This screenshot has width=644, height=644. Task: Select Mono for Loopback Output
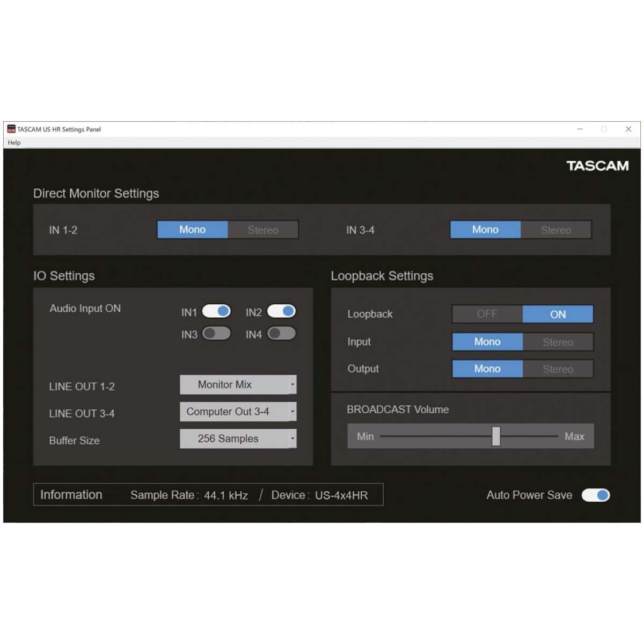coord(487,369)
